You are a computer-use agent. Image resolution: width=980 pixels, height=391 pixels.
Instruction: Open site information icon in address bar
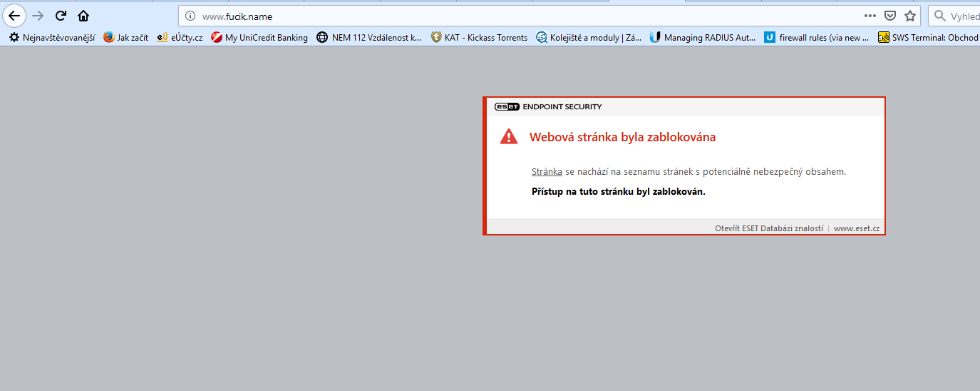click(x=190, y=16)
